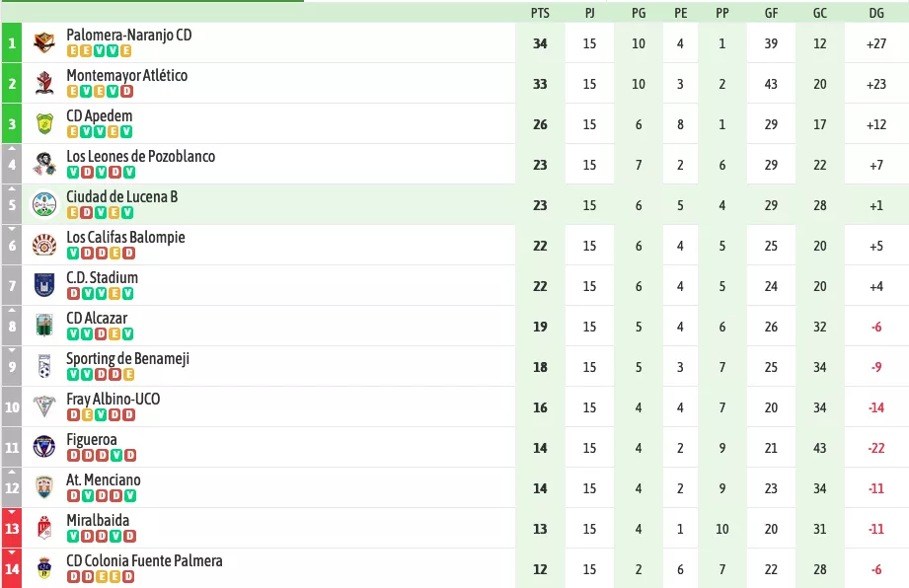Open the Sporting de Benameji team link

click(127, 358)
